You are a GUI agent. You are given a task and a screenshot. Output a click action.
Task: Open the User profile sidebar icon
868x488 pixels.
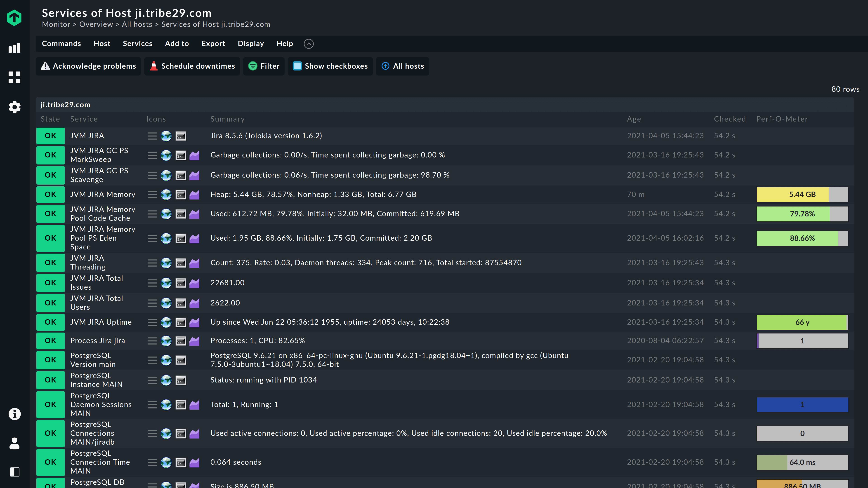(x=14, y=443)
